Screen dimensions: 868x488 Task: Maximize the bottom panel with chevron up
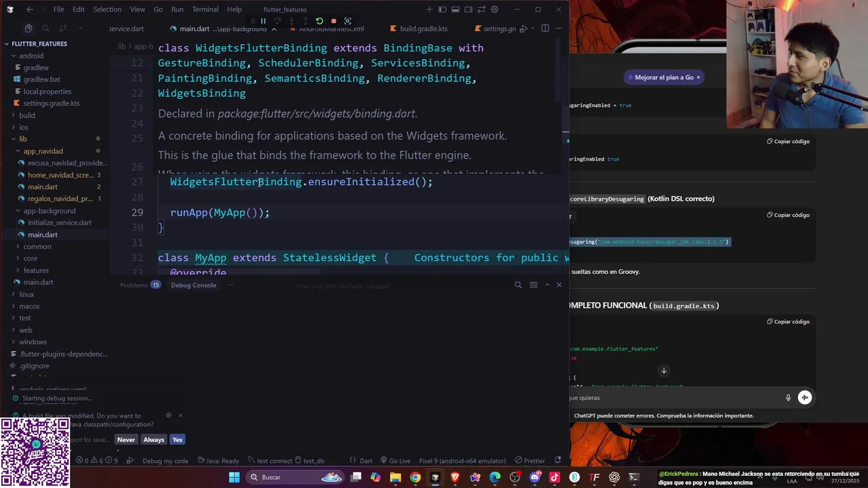point(547,285)
